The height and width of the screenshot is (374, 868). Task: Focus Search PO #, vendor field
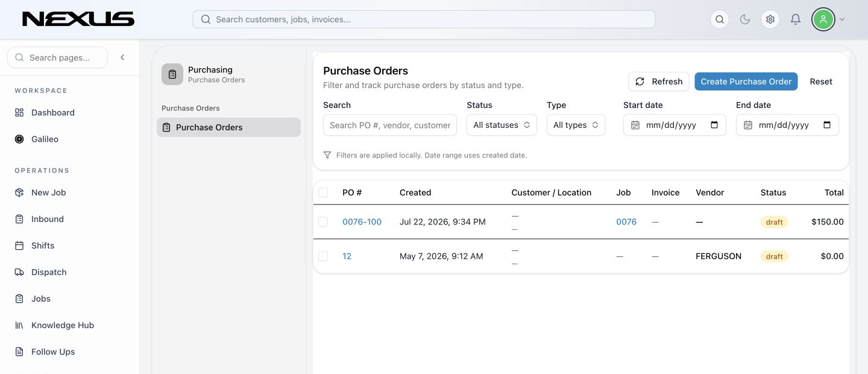(x=390, y=125)
